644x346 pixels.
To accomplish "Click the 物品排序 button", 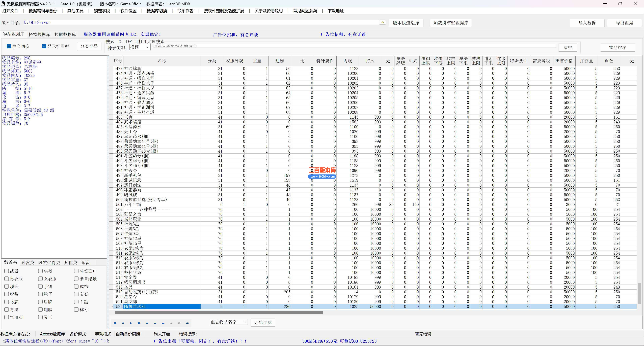I will [x=618, y=47].
